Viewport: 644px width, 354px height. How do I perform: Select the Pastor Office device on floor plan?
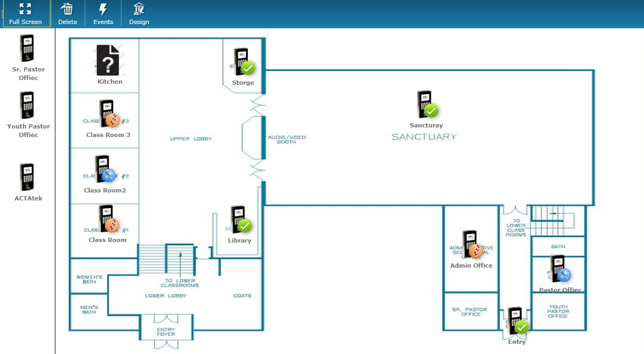559,269
